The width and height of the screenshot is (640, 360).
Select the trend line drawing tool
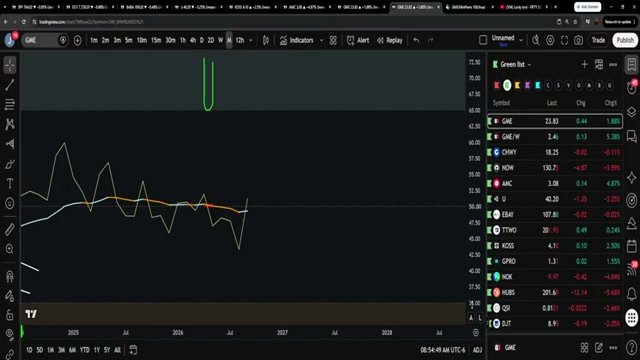click(10, 85)
